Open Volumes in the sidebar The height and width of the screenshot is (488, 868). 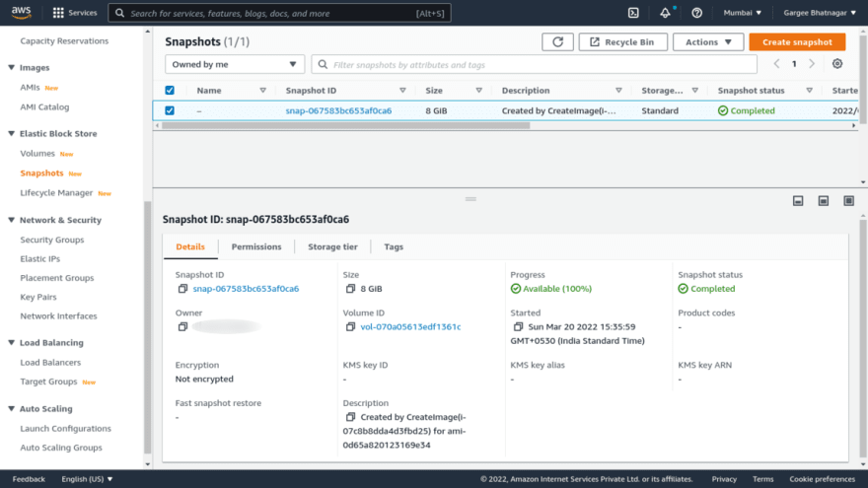37,153
